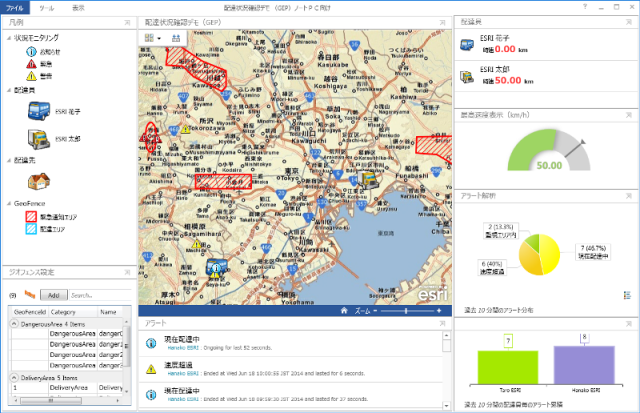Click the お知らせ info icon in legend
Screen dimensions: 640x413
pyautogui.click(x=30, y=50)
